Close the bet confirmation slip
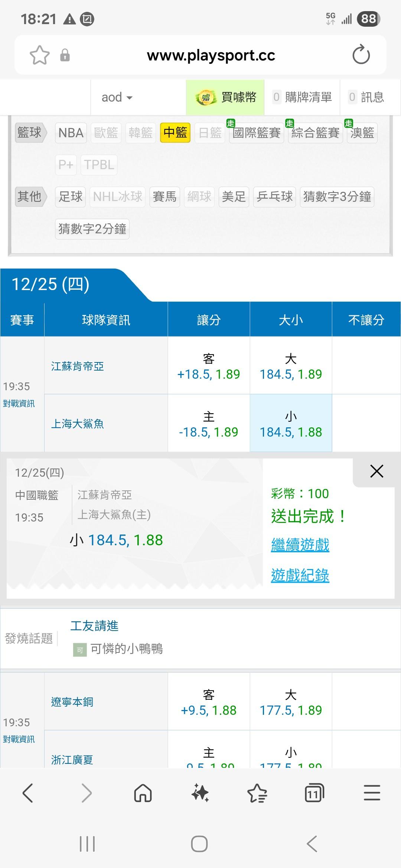This screenshot has height=868, width=401. [x=376, y=471]
